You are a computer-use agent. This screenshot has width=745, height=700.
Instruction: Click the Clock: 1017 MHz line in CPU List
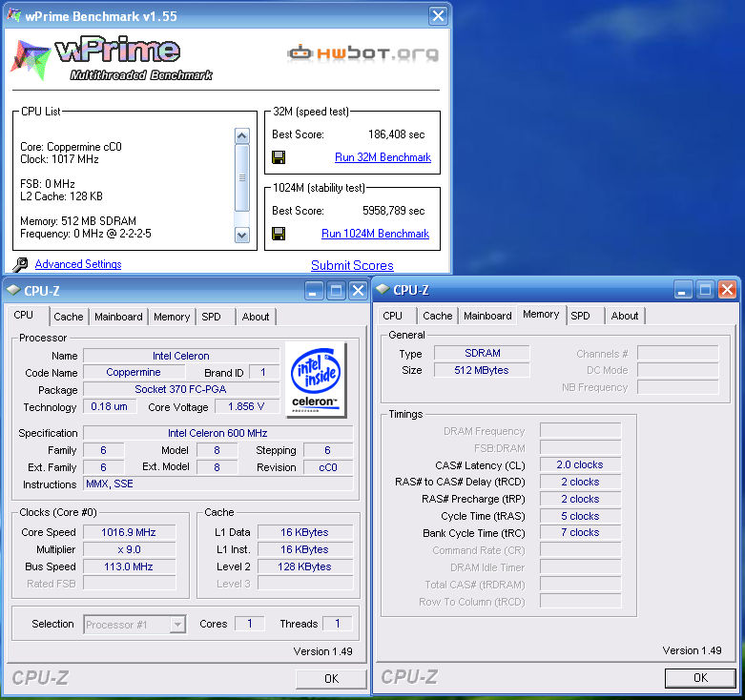tap(59, 159)
